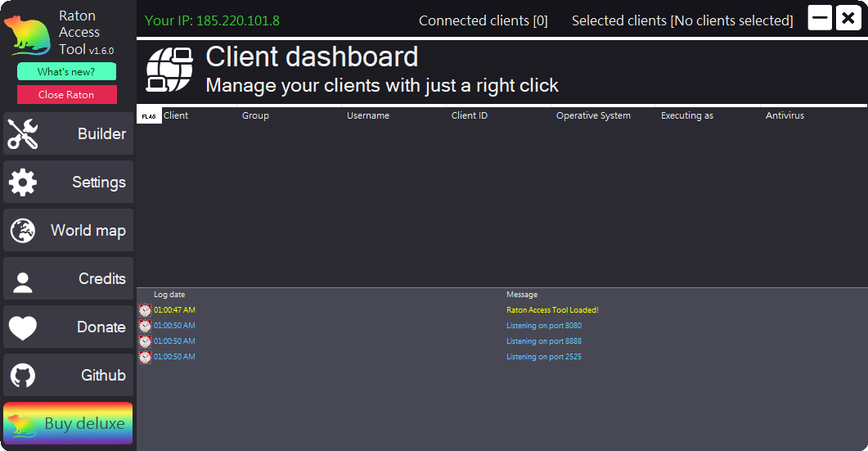Select the Antivirus column header

[785, 115]
